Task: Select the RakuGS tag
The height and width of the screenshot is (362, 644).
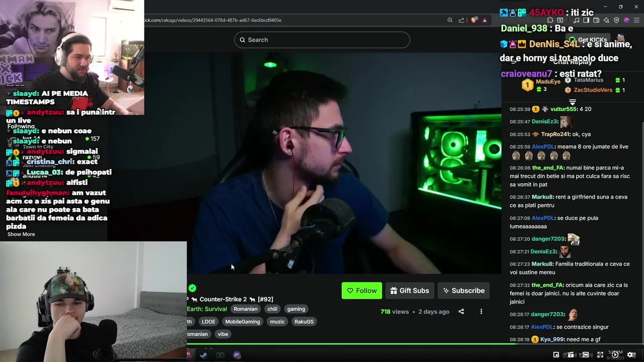Action: click(x=304, y=322)
